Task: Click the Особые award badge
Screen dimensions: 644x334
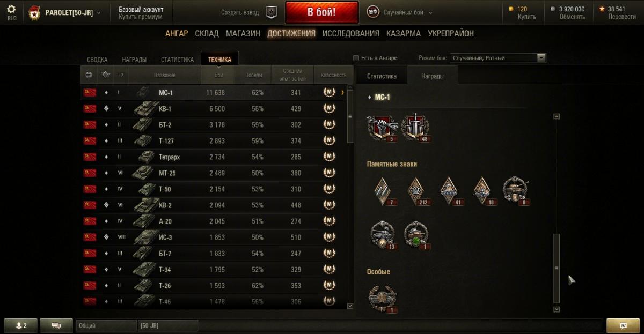Action: (383, 298)
